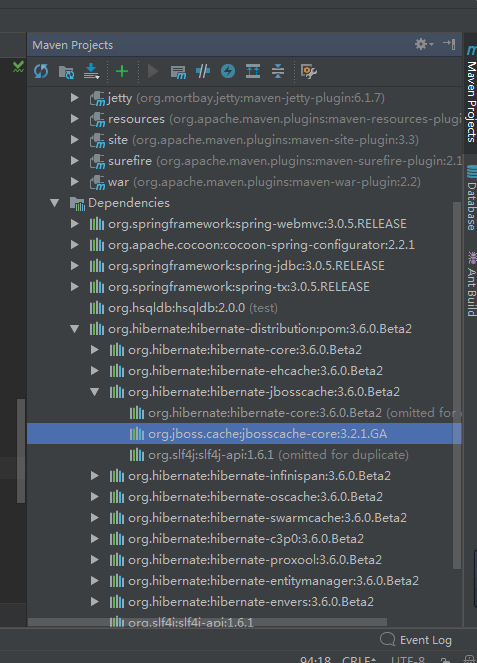Collapse All tree nodes icon

(x=278, y=71)
